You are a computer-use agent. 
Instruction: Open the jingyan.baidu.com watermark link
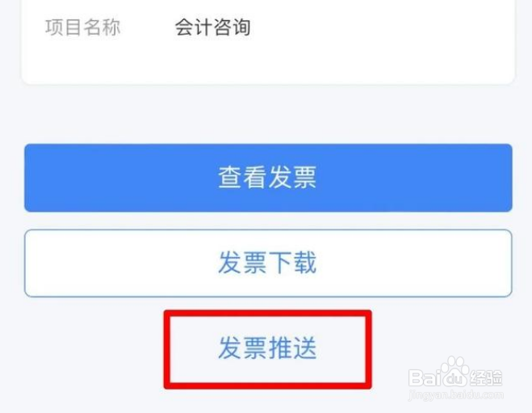tap(456, 395)
